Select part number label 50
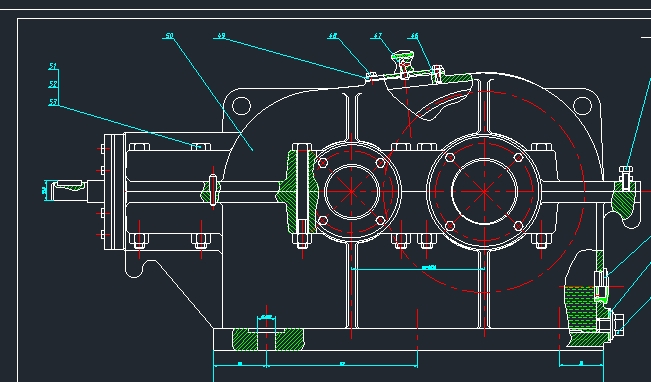Screen dimensions: 651x382 [169, 36]
